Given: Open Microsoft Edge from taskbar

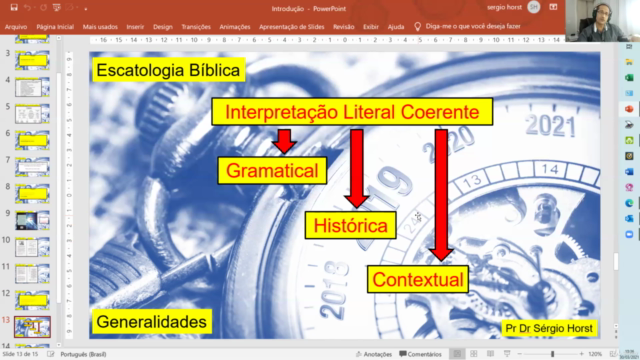Looking at the screenshot, I should (629, 203).
